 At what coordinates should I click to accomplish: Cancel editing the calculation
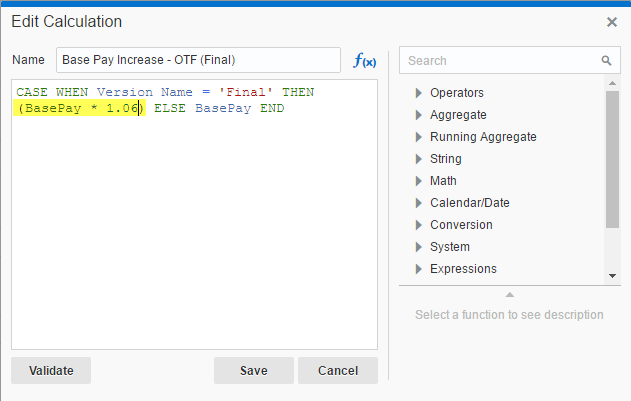point(338,370)
